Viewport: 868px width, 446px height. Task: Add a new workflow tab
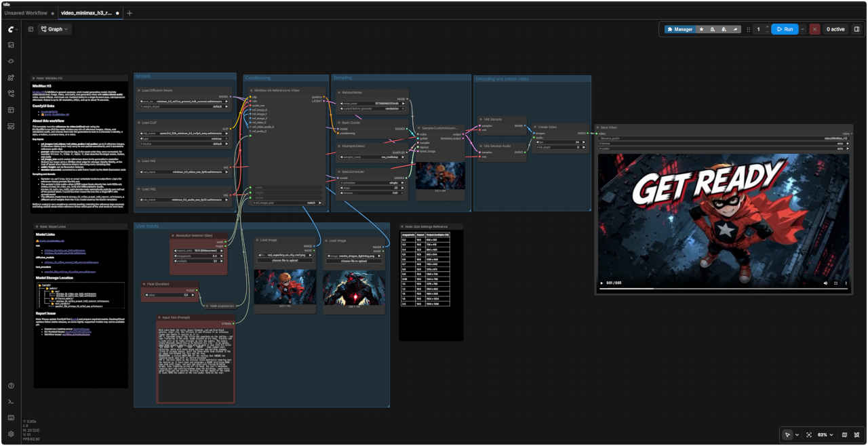[x=130, y=13]
